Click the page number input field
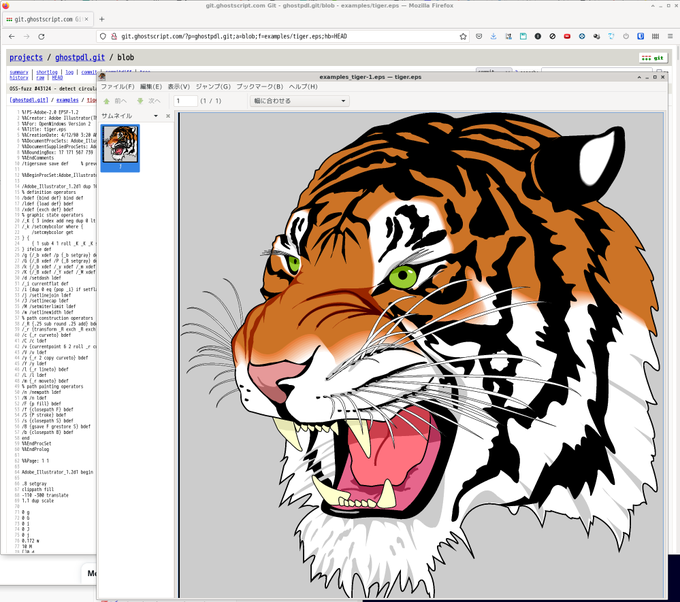This screenshot has height=602, width=680. (185, 101)
